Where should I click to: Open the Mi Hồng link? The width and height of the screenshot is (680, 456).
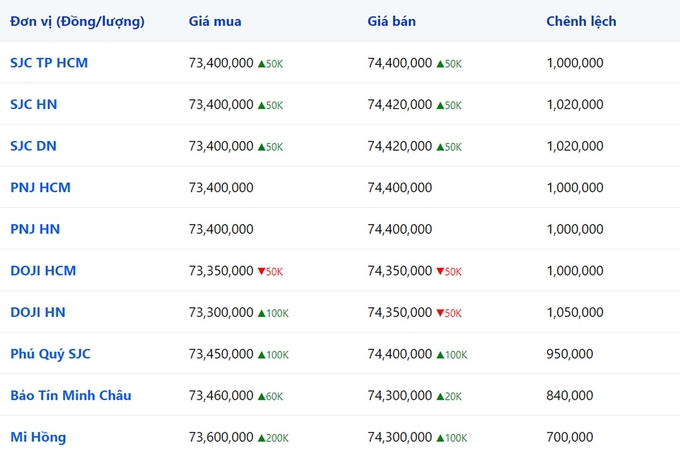38,437
